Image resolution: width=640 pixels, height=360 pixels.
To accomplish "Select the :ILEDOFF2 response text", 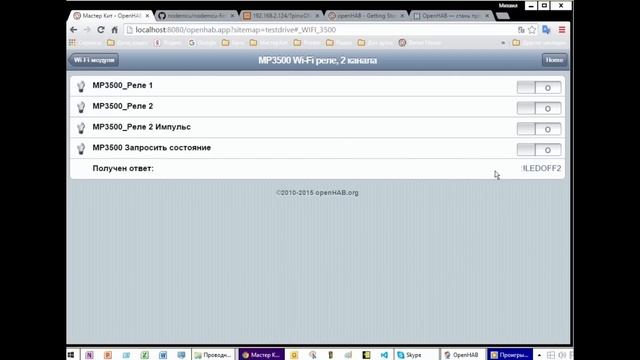I will tap(541, 168).
